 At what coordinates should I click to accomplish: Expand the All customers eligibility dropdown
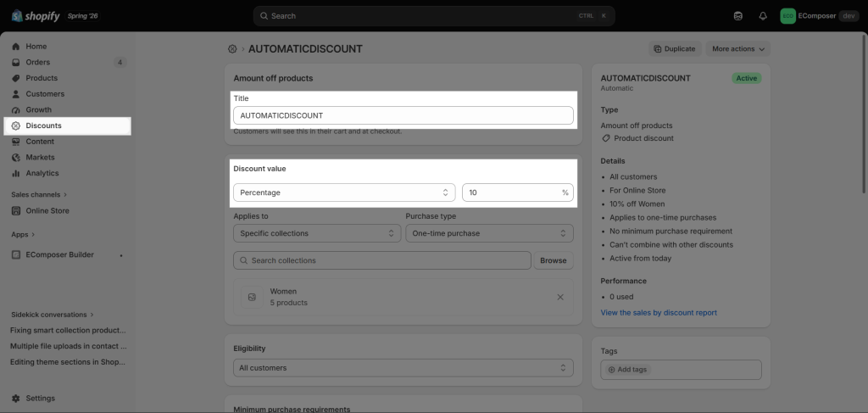[x=403, y=367]
